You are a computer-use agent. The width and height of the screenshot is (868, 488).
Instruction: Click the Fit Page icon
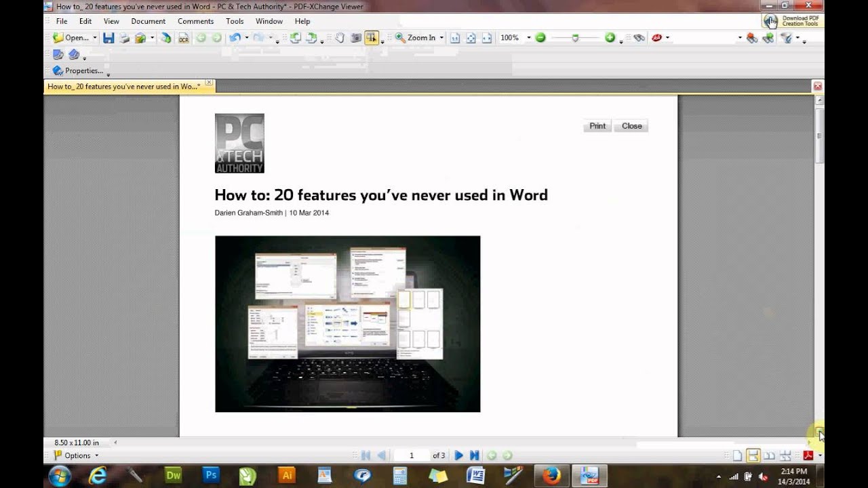[471, 38]
